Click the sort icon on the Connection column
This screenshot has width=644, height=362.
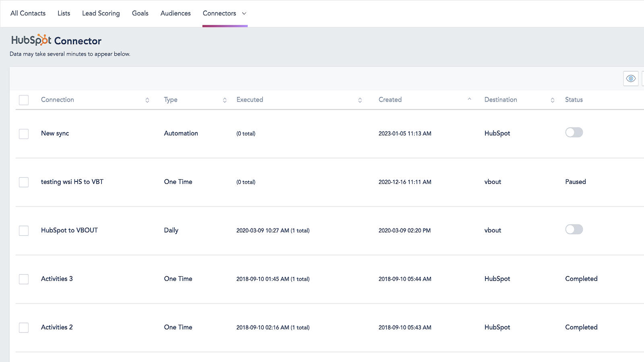[x=147, y=100]
